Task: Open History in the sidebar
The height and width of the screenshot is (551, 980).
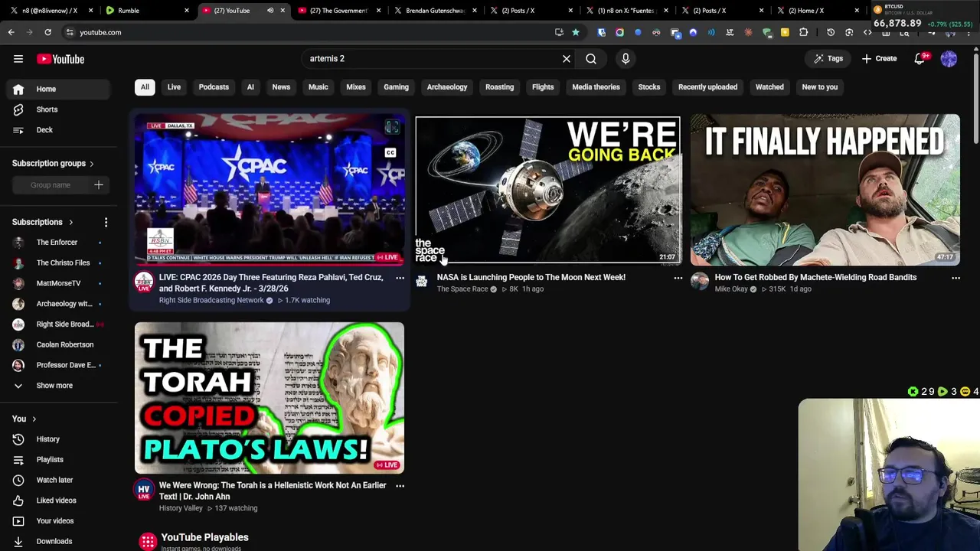Action: (57, 439)
